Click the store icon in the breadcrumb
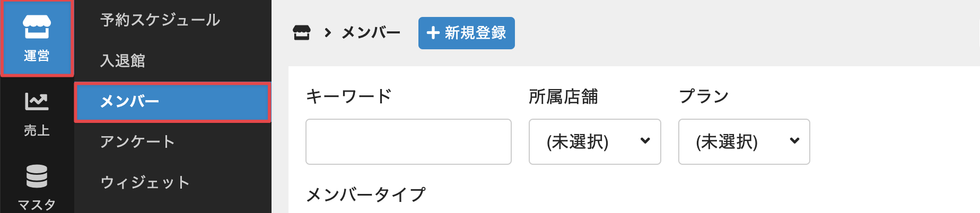980x213 pixels. 302,33
